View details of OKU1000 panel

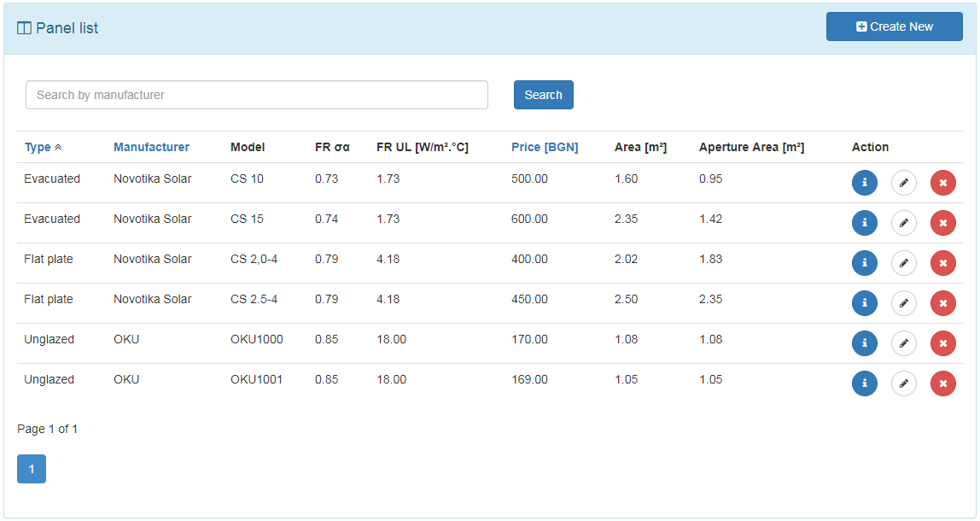[865, 342]
